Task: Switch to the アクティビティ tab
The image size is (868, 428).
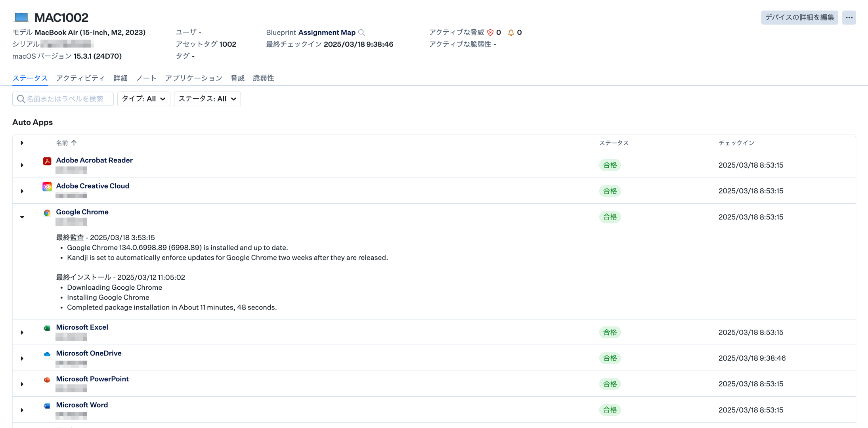Action: point(80,78)
